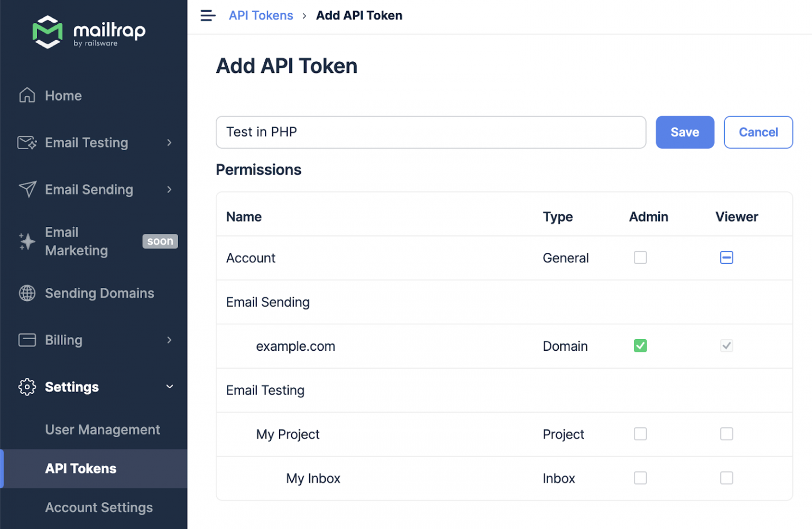Expand the Email Testing submenu chevron
This screenshot has height=529, width=812.
[169, 143]
